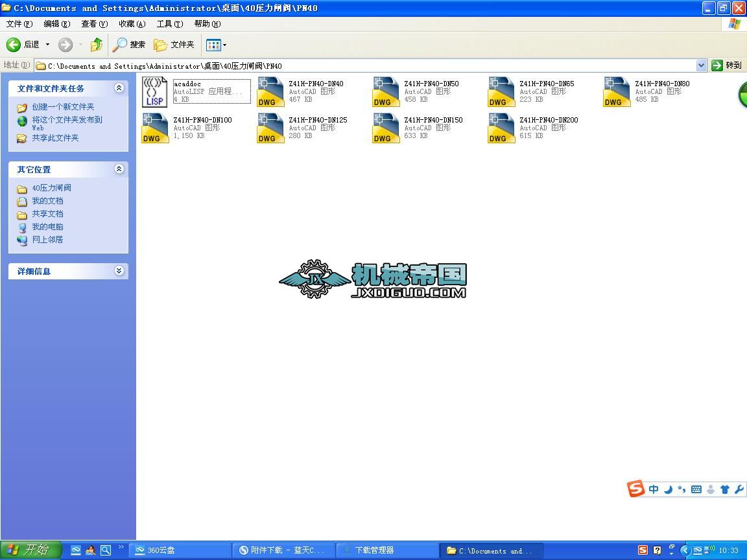Select the Z41H-PN40-DN50 DWG file icon
Screen dimensions: 747x560
pyautogui.click(x=386, y=92)
